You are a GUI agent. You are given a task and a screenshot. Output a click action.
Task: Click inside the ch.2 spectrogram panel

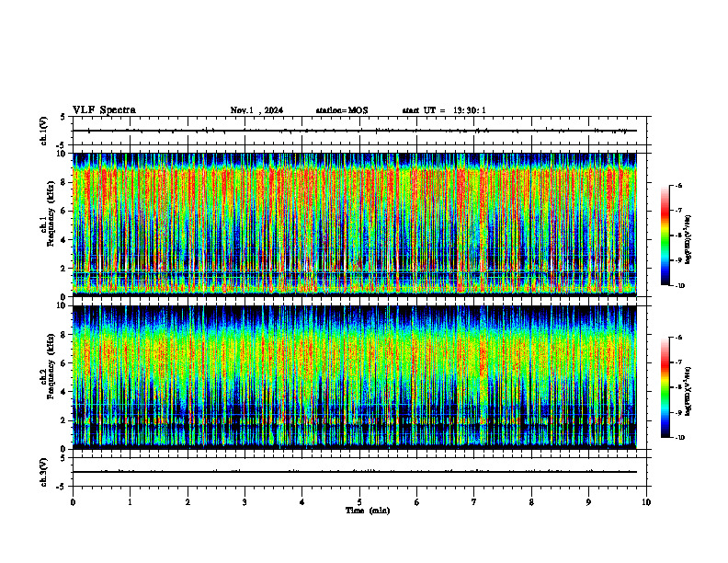(x=355, y=377)
